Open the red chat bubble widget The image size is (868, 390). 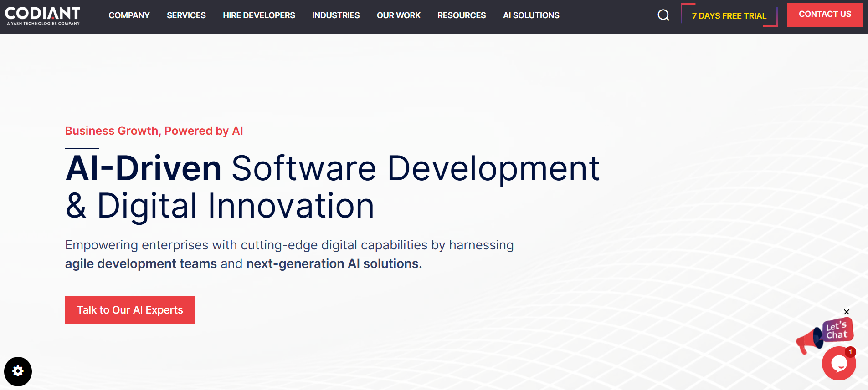pos(839,363)
